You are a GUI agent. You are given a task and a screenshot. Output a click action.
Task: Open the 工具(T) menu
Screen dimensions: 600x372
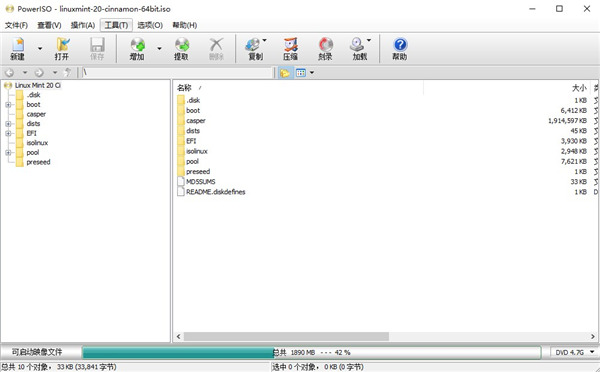pyautogui.click(x=116, y=25)
